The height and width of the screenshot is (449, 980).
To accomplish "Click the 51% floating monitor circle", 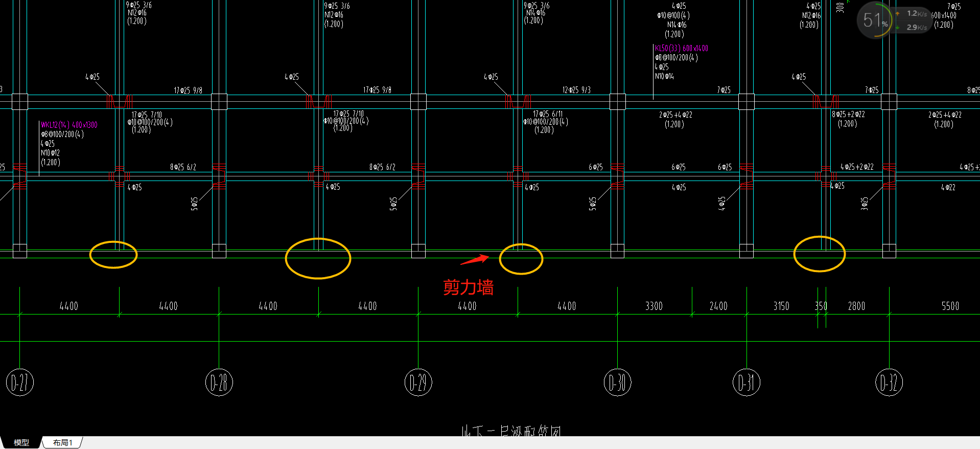I will (x=875, y=20).
